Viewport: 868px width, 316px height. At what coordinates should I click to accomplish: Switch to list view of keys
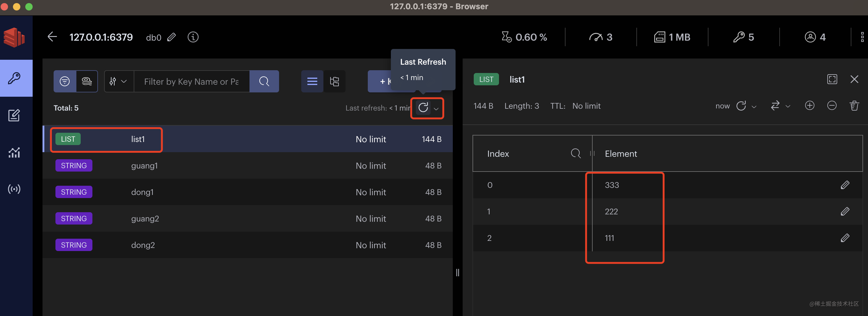pos(312,82)
